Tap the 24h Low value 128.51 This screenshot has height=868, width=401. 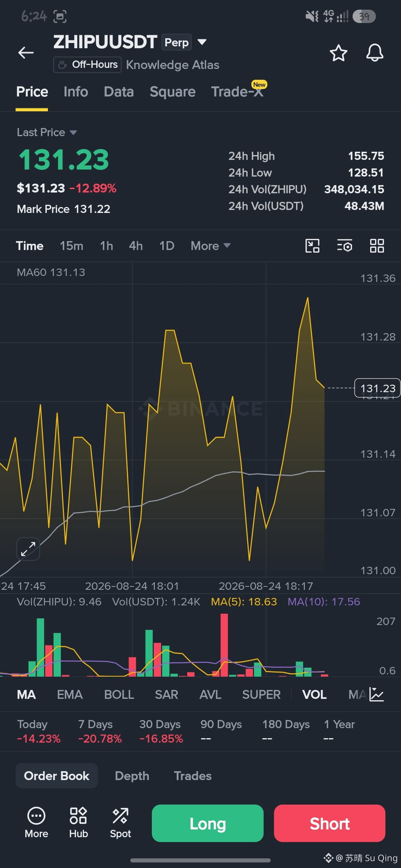pos(366,172)
